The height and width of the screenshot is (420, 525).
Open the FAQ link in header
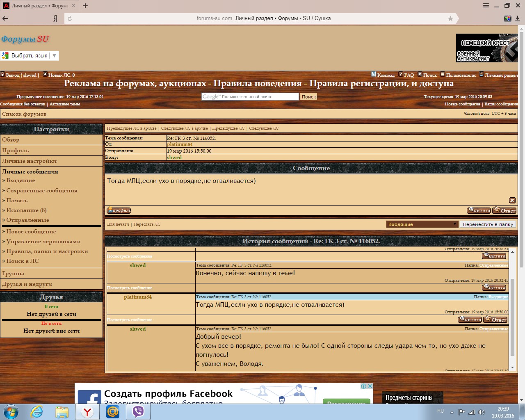click(409, 75)
